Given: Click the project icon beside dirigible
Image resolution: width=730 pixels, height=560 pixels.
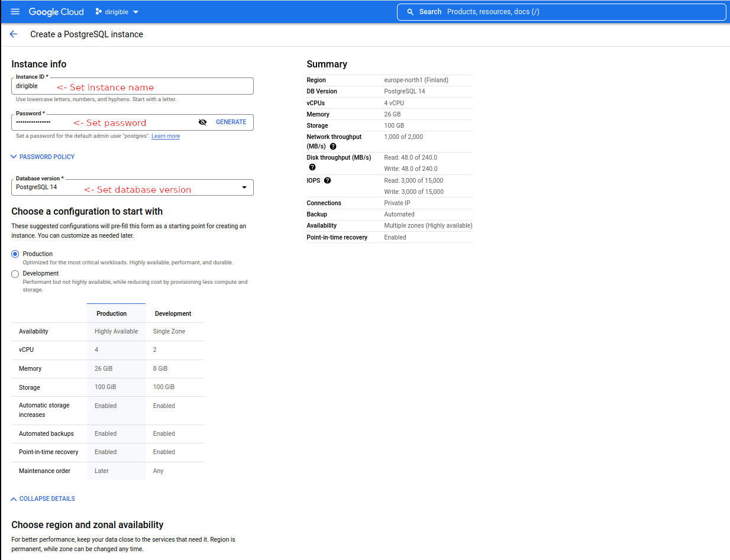Looking at the screenshot, I should pos(98,12).
